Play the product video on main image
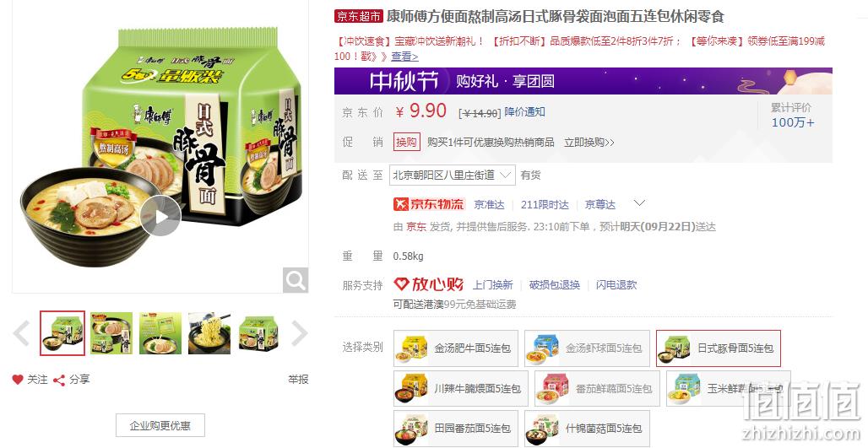 [x=160, y=216]
